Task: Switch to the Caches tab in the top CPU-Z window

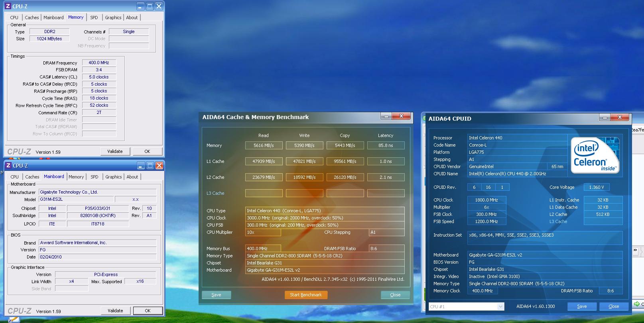Action: [32, 18]
